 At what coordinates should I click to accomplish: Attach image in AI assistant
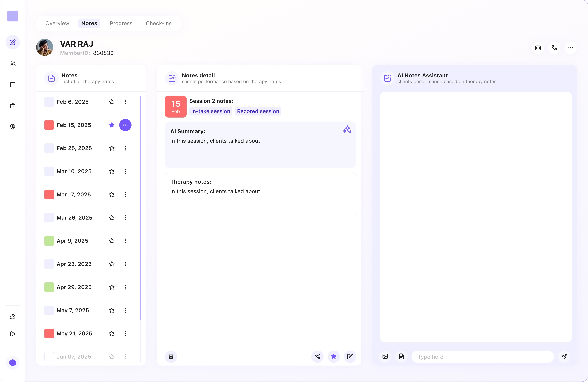click(385, 356)
